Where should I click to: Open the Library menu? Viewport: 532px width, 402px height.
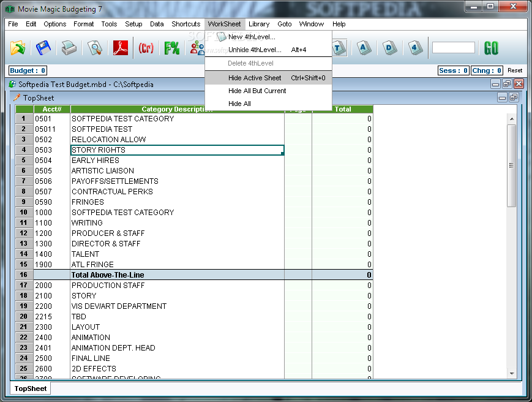tap(259, 24)
